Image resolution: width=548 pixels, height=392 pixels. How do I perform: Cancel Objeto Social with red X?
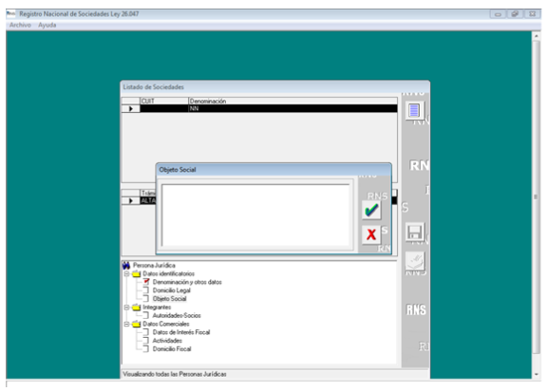pyautogui.click(x=371, y=234)
